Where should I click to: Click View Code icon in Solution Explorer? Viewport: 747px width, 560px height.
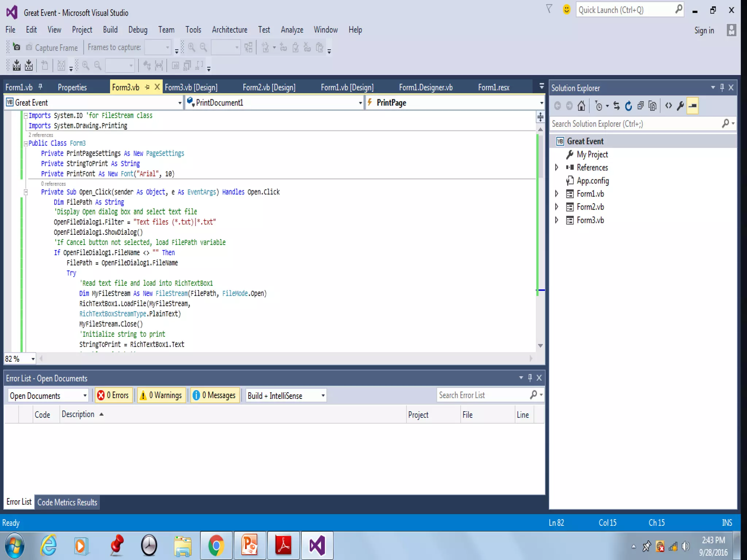[x=668, y=106]
